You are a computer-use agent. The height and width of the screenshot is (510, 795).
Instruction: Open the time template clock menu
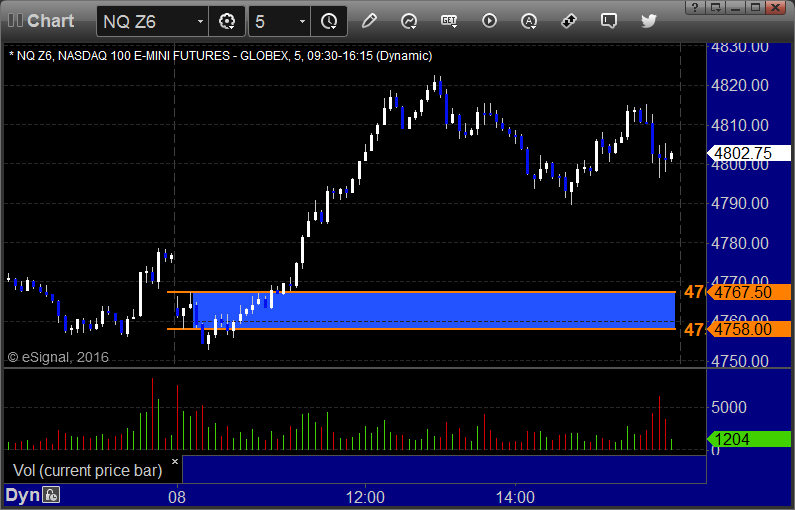tap(329, 21)
